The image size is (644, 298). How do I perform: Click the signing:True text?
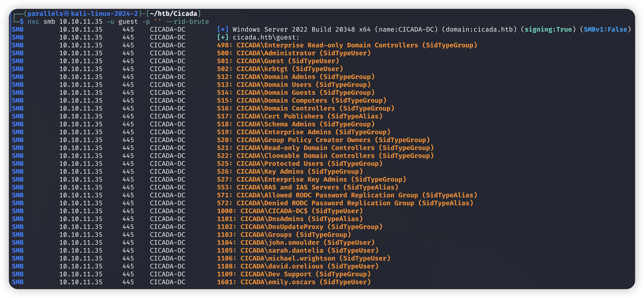pyautogui.click(x=548, y=30)
